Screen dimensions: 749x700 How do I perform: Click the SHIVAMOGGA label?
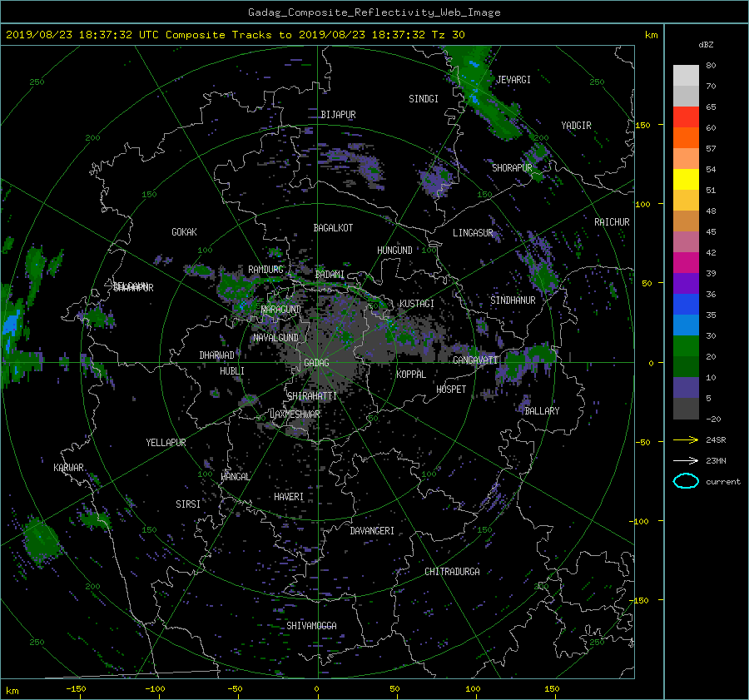[311, 626]
